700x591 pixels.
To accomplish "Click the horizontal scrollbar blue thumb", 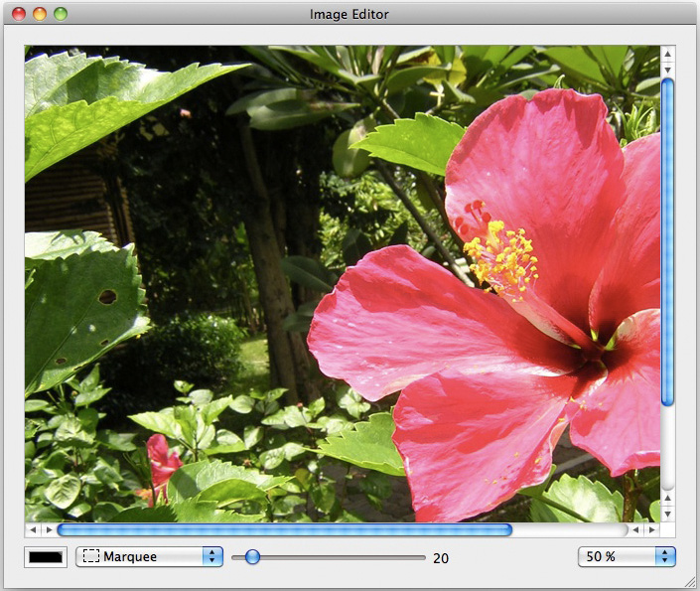I will (285, 529).
